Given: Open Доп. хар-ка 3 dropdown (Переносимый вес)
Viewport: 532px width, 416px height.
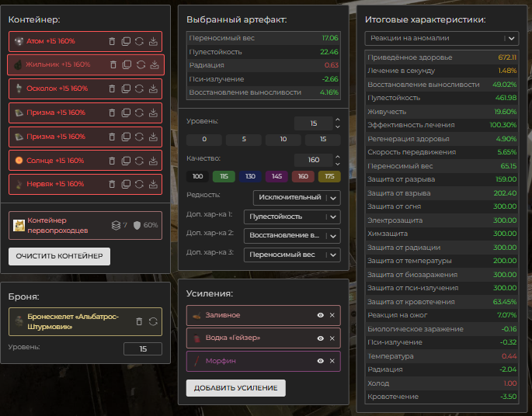Looking at the screenshot, I should point(292,255).
